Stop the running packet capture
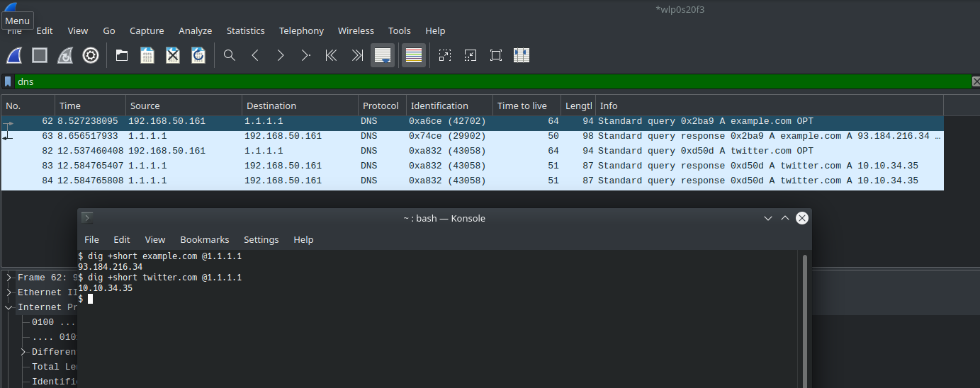 (40, 55)
